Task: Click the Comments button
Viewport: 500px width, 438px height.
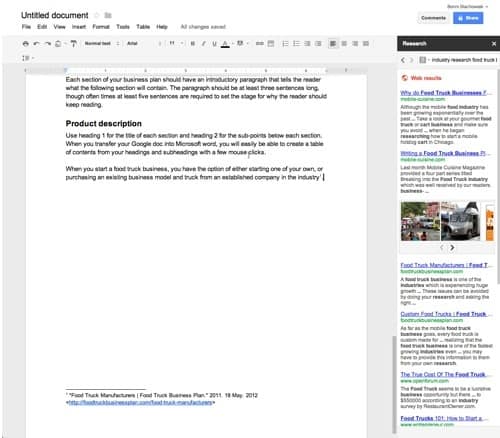Action: (x=433, y=18)
